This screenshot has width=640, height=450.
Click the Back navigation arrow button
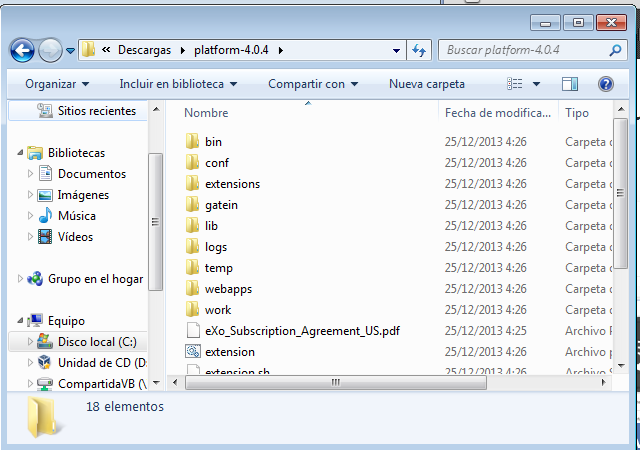coord(23,49)
